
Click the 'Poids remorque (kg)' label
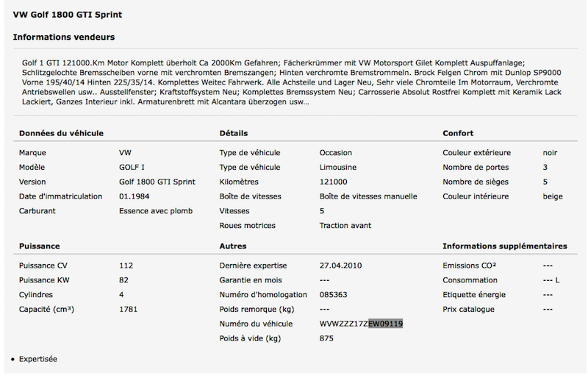(x=257, y=310)
